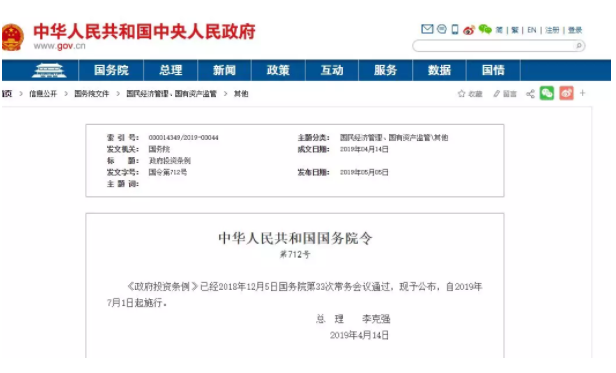Image resolution: width=616 pixels, height=373 pixels.
Task: Click heading 中华人民共和国国务院令
Action: (295, 238)
